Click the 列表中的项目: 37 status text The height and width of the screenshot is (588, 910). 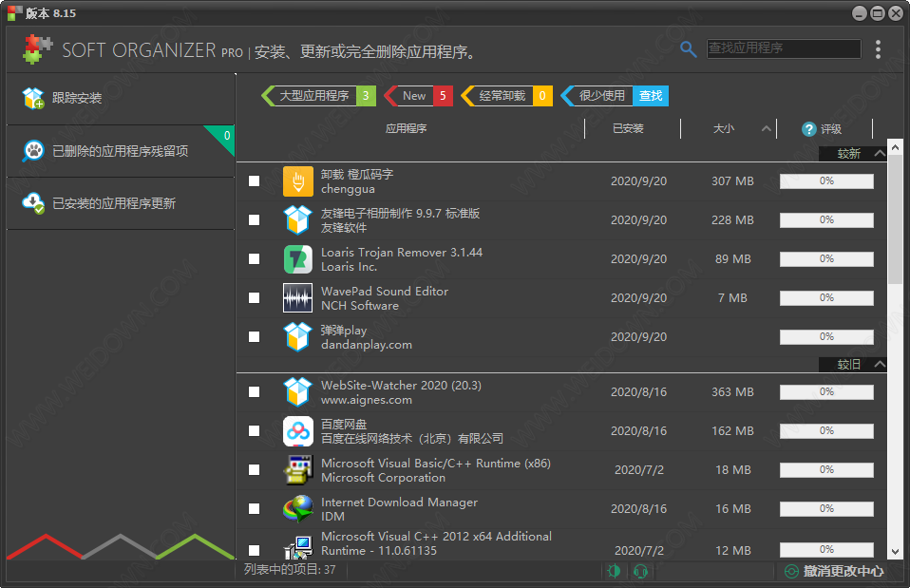pos(290,569)
